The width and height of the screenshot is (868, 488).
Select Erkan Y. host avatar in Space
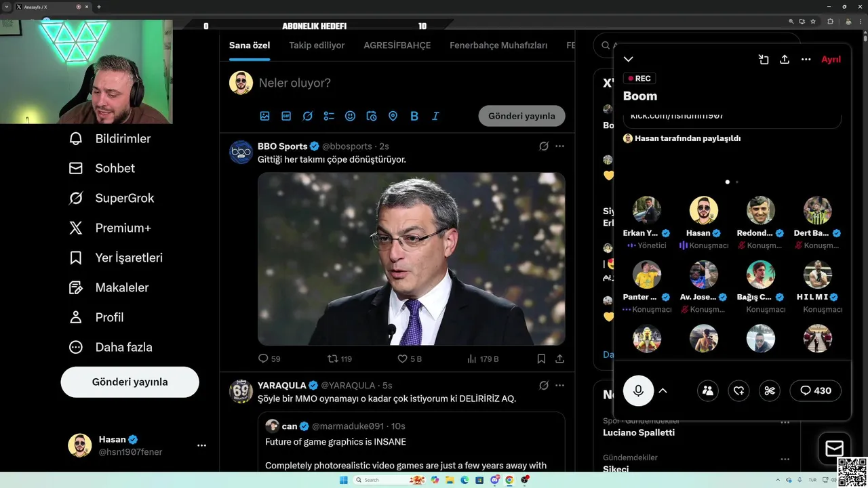[647, 210]
